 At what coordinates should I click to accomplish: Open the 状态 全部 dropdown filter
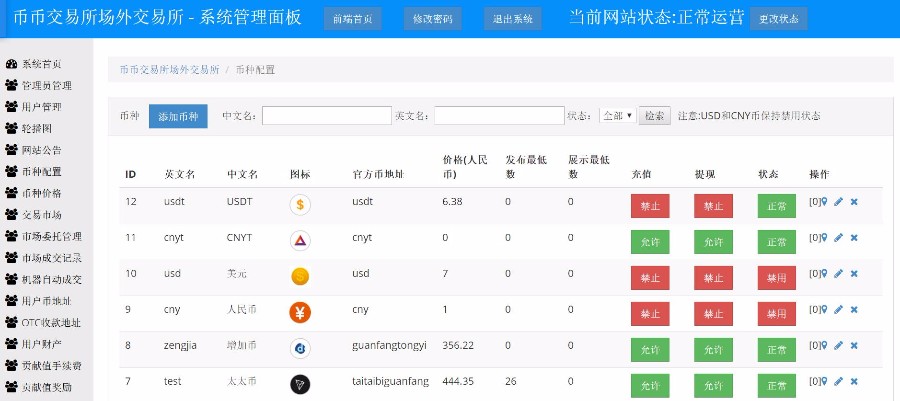[x=617, y=116]
